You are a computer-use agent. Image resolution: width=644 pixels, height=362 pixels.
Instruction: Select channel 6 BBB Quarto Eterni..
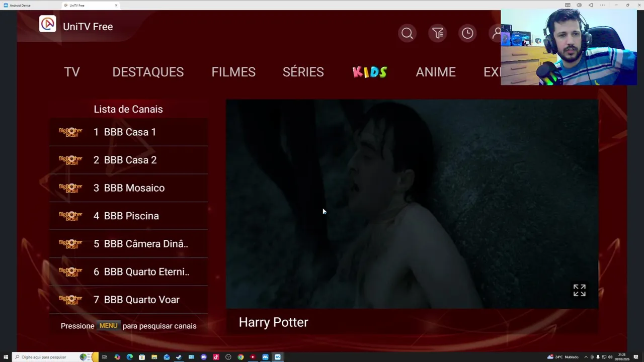point(128,272)
